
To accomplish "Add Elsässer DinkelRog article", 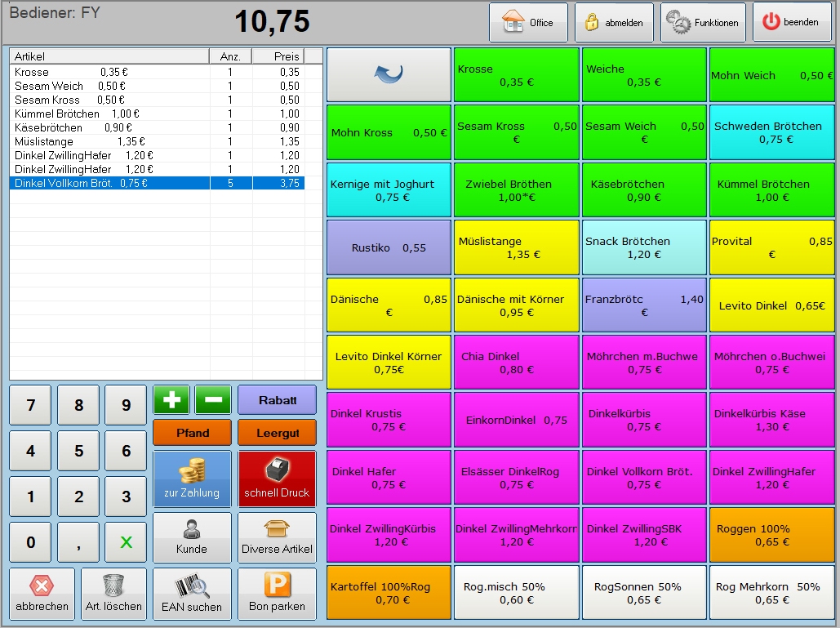I will (517, 478).
